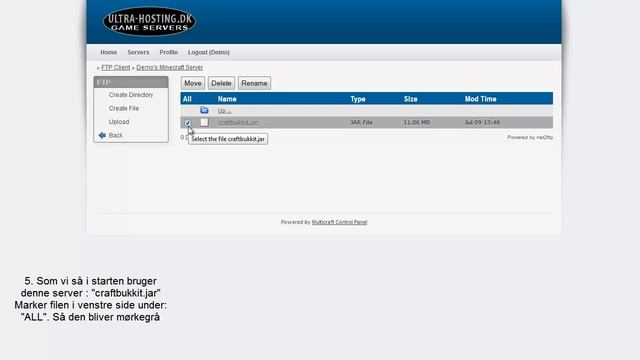Open the Servers menu item
The width and height of the screenshot is (640, 360).
(x=138, y=52)
